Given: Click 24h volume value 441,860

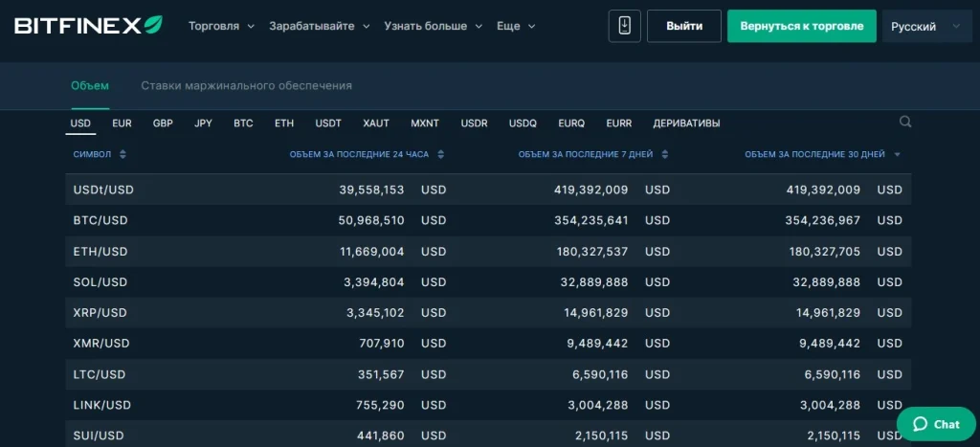Looking at the screenshot, I should 381,436.
